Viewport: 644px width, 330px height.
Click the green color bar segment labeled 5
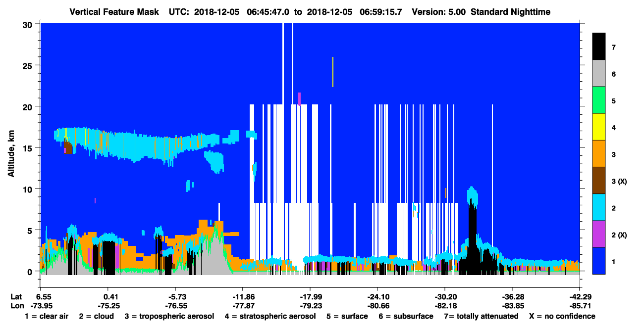pyautogui.click(x=599, y=100)
